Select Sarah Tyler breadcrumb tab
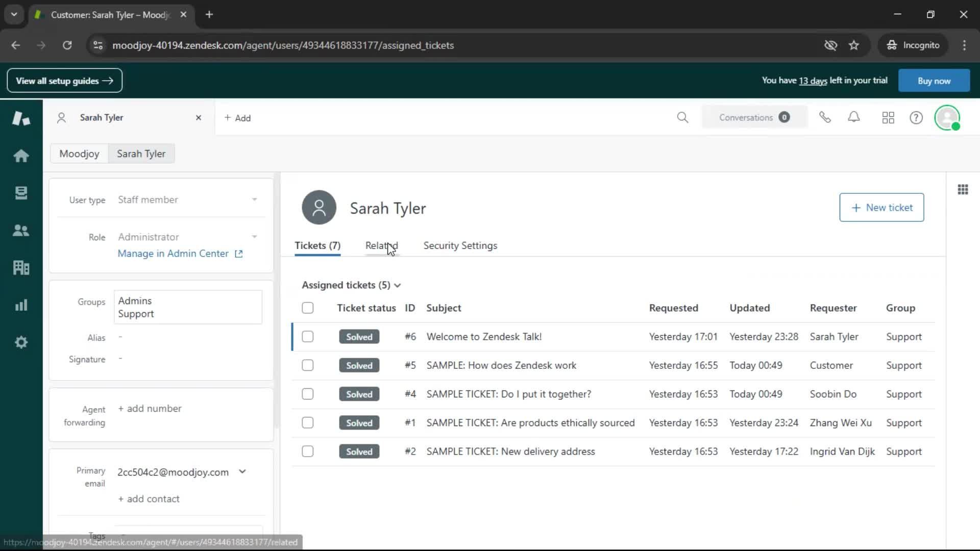 [141, 154]
